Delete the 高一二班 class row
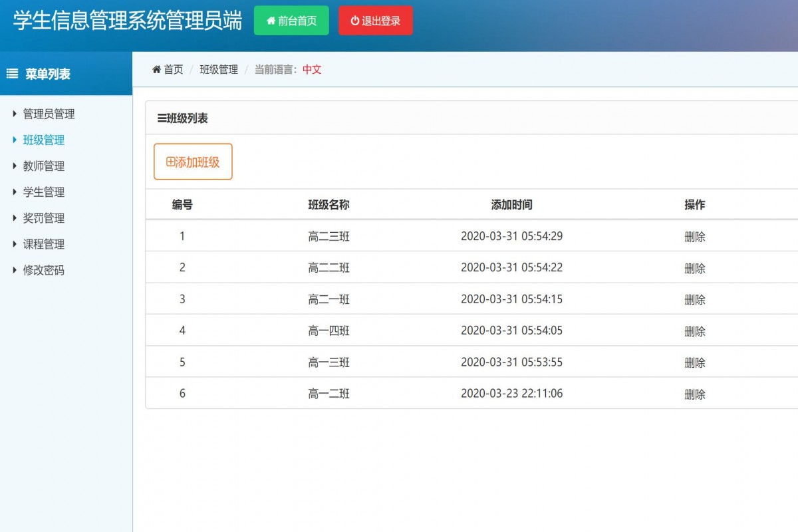The width and height of the screenshot is (798, 532). coord(695,394)
